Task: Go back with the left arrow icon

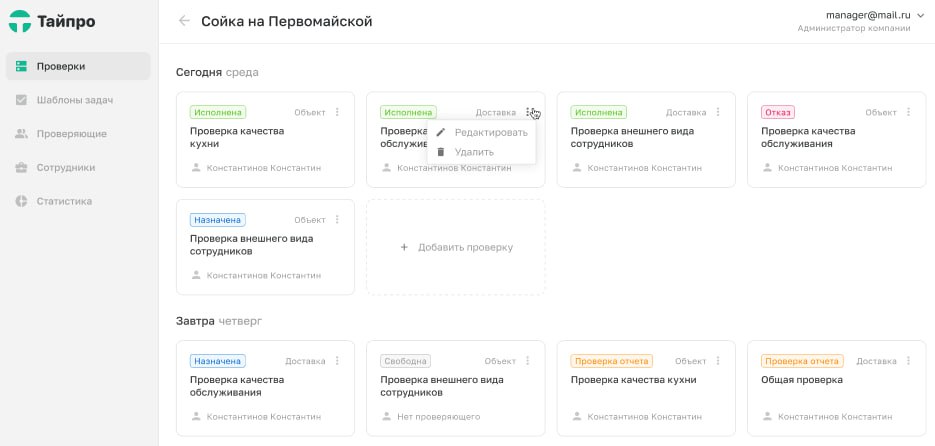Action: click(184, 21)
